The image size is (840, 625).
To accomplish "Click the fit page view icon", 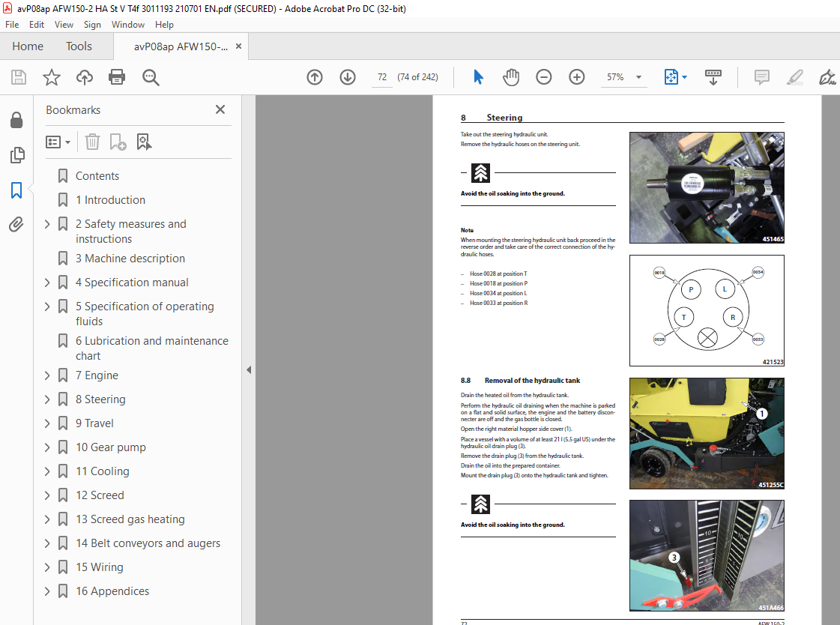I will (x=671, y=77).
